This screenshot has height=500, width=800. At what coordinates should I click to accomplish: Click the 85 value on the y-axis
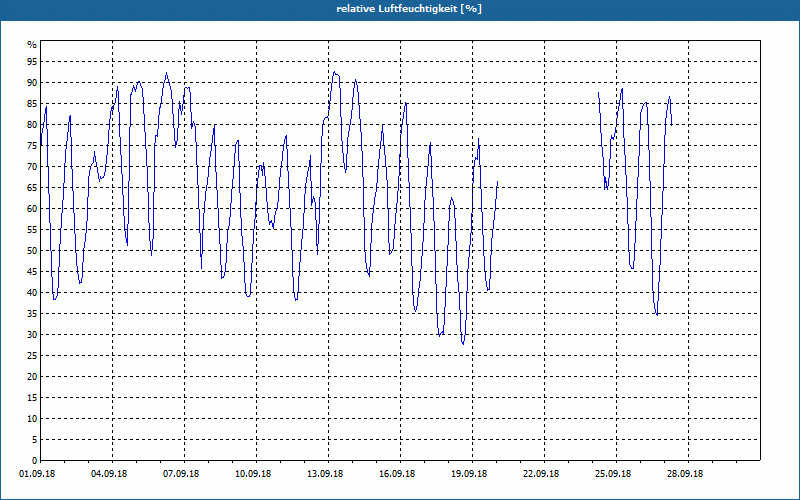(32, 104)
